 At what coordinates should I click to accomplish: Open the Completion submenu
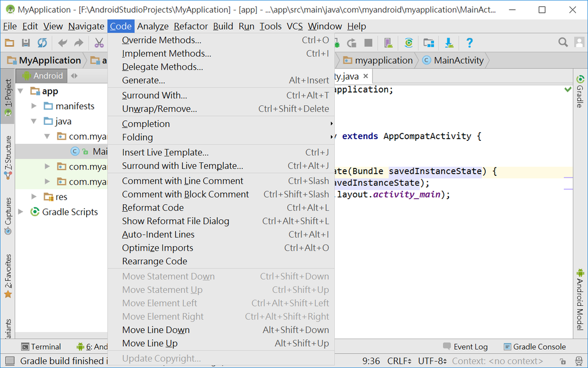(x=221, y=124)
